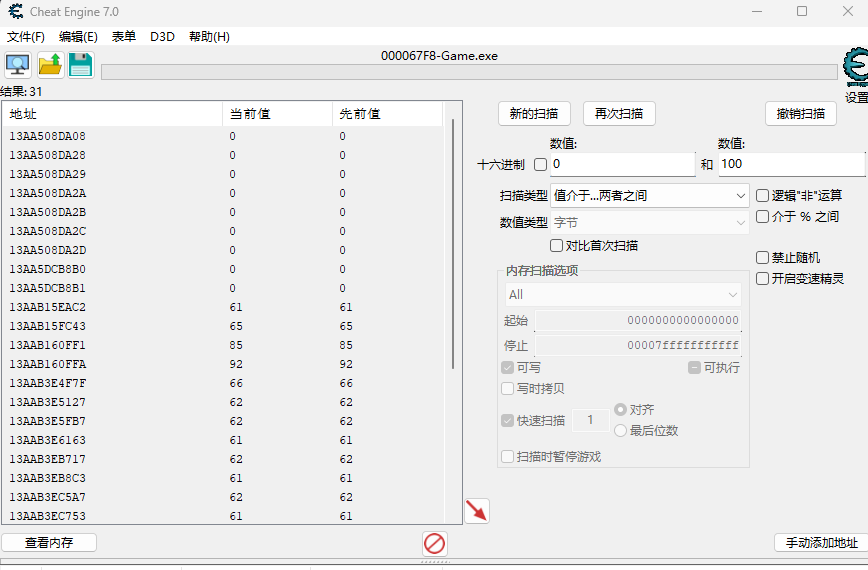
Task: Clear the address list with the red no-entry icon
Action: (435, 543)
